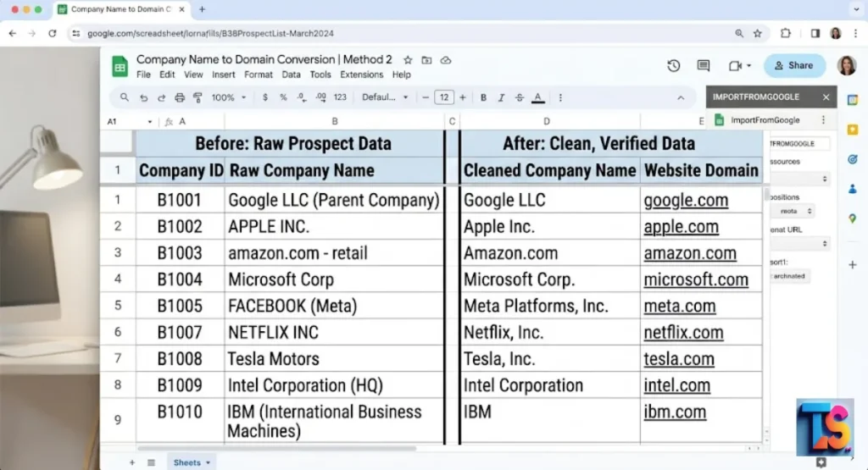Viewport: 868px width, 470px height.
Task: Open the Sheets tab dropdown arrow
Action: tap(209, 462)
